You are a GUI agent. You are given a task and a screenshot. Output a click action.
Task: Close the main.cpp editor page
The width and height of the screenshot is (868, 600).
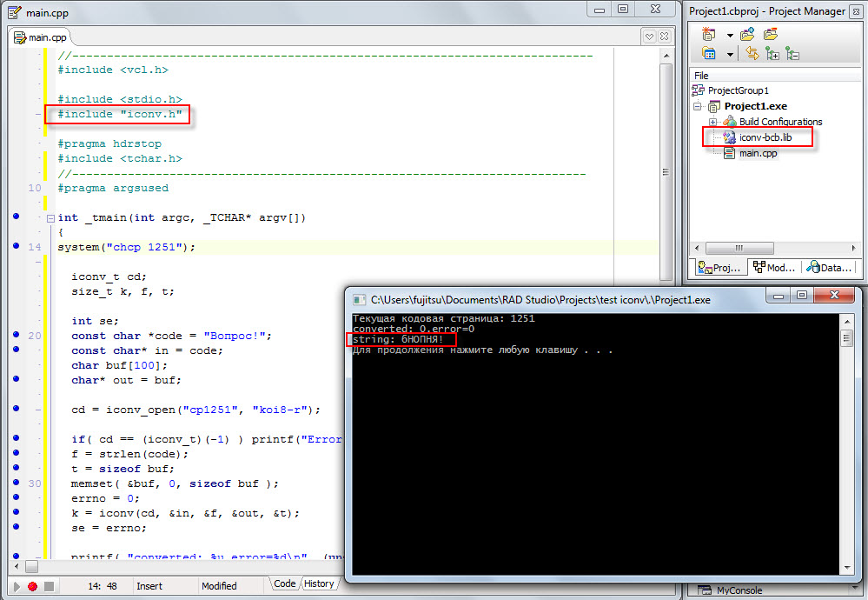(x=666, y=37)
